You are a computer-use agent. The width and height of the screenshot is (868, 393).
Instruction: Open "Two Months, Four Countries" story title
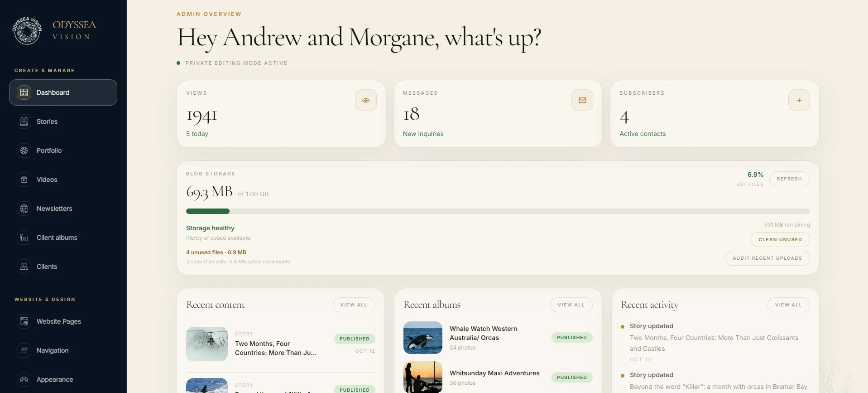pos(276,348)
